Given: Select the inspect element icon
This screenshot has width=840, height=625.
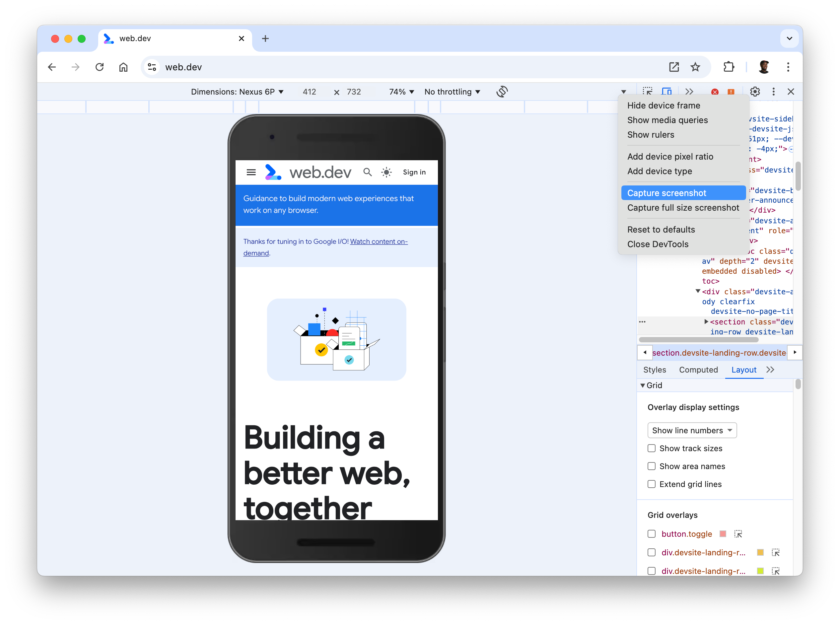Looking at the screenshot, I should click(x=648, y=91).
